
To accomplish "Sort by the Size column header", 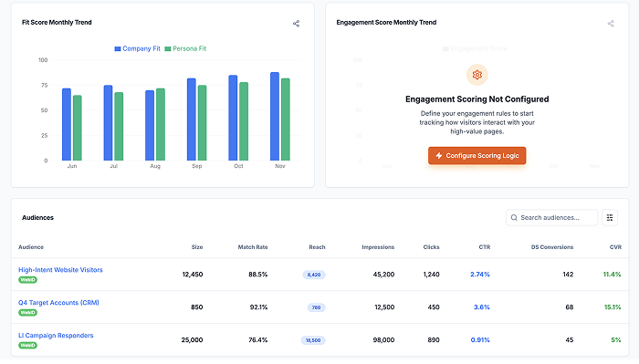I will (x=197, y=247).
